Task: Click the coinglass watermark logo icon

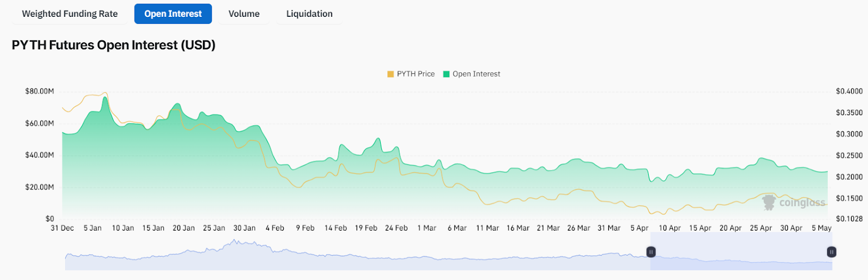Action: pos(768,202)
